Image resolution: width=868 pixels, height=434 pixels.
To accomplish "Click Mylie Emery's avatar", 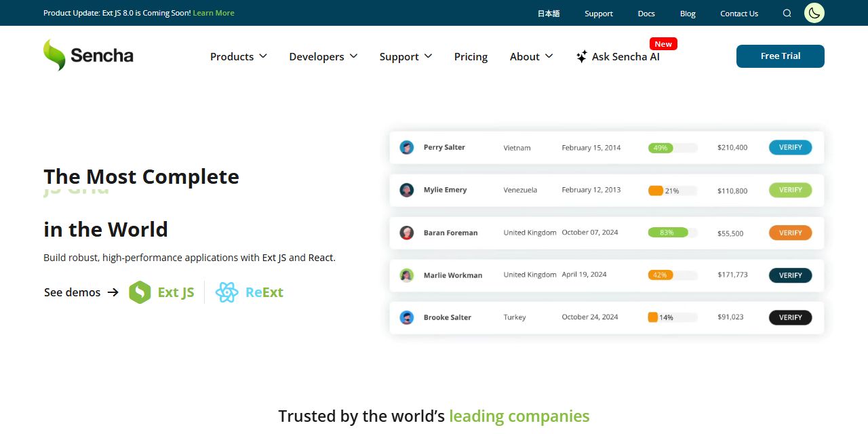I will (407, 190).
